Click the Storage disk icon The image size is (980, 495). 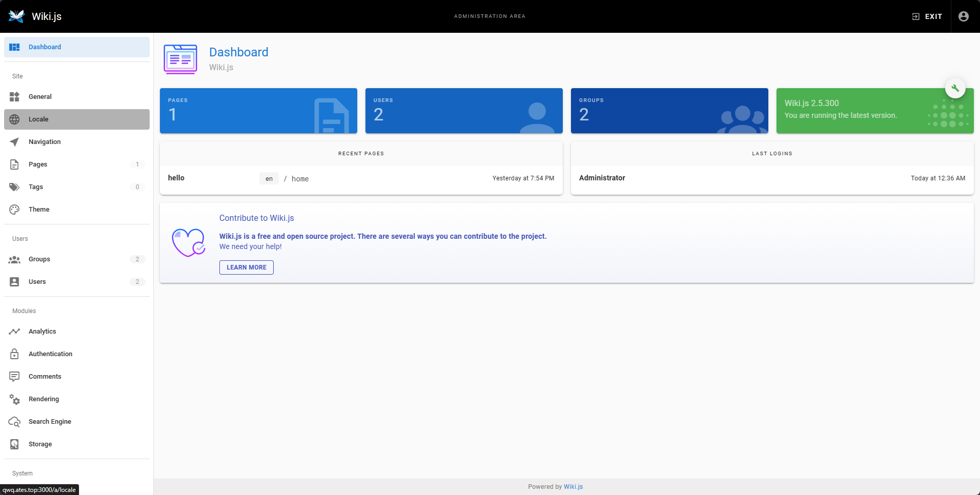pyautogui.click(x=14, y=444)
